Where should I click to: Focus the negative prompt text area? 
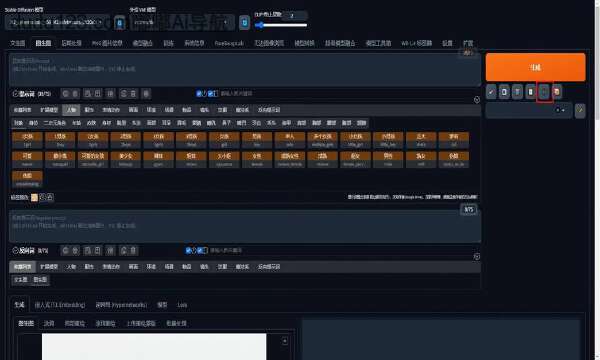click(x=245, y=226)
